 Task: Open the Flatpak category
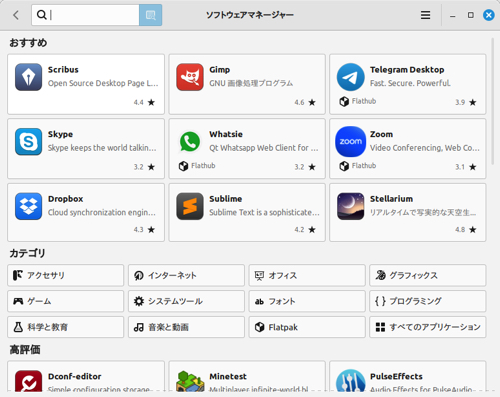(307, 327)
